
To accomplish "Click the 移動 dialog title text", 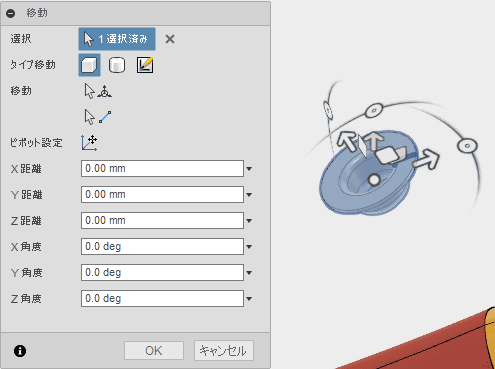I will [37, 13].
